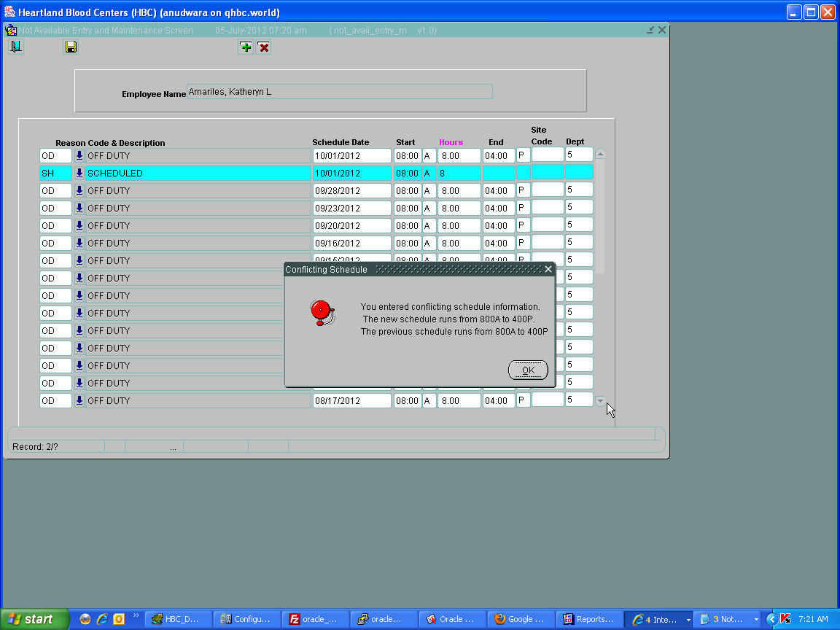Viewport: 840px width, 630px height.
Task: Click the 7:21 AM system clock
Action: [813, 619]
